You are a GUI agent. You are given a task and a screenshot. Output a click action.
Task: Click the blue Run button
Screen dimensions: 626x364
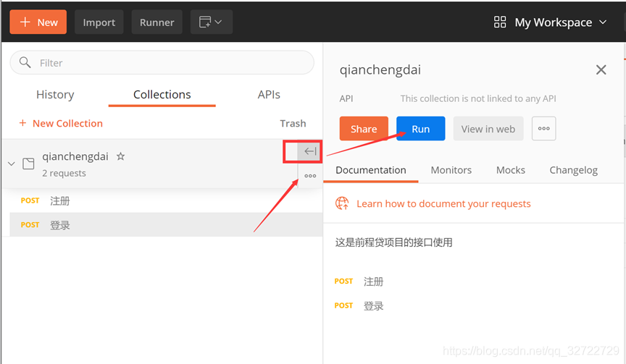421,128
